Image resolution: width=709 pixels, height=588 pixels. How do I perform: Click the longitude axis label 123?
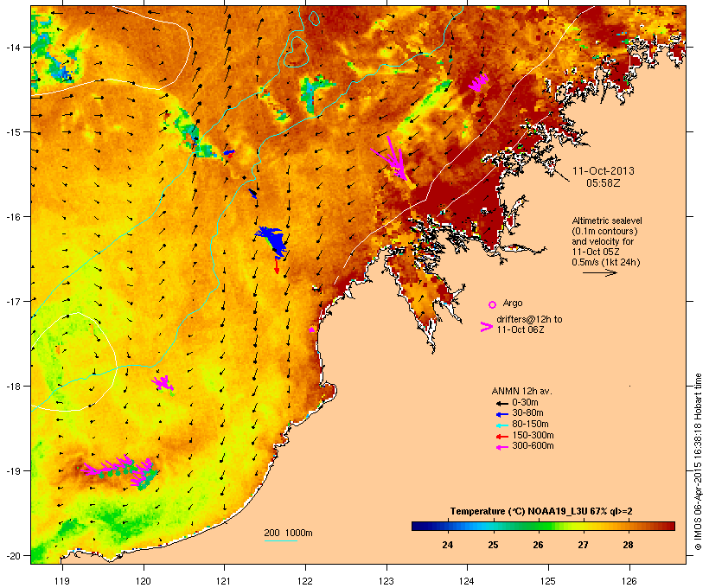tap(386, 581)
